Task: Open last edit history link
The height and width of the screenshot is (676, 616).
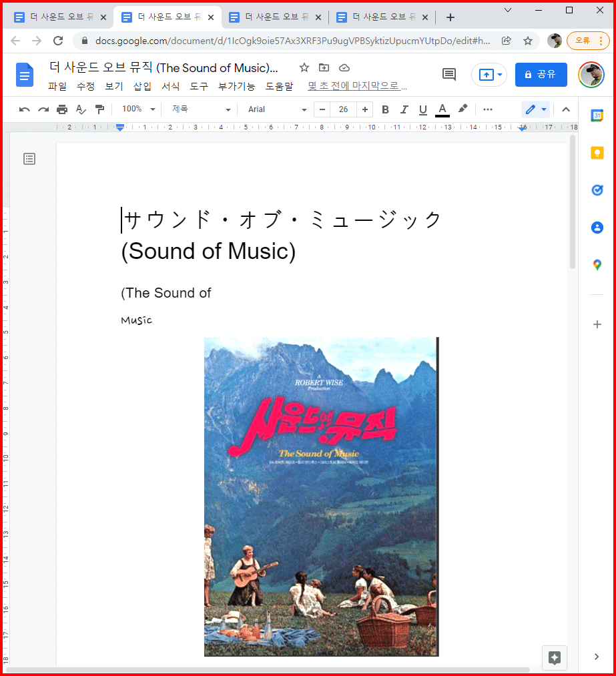Action: point(357,86)
